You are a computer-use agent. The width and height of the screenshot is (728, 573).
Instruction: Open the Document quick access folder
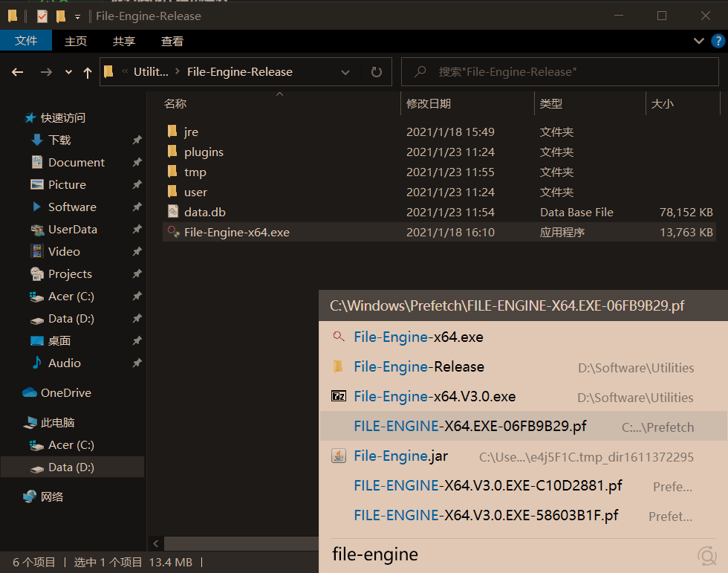pos(76,163)
